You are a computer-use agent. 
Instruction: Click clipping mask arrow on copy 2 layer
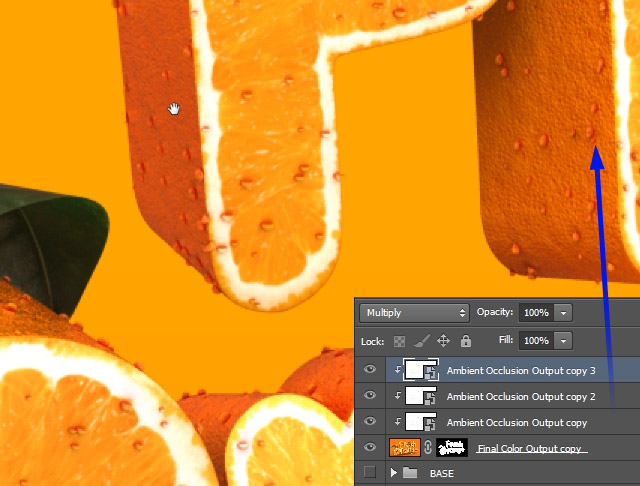coord(398,395)
